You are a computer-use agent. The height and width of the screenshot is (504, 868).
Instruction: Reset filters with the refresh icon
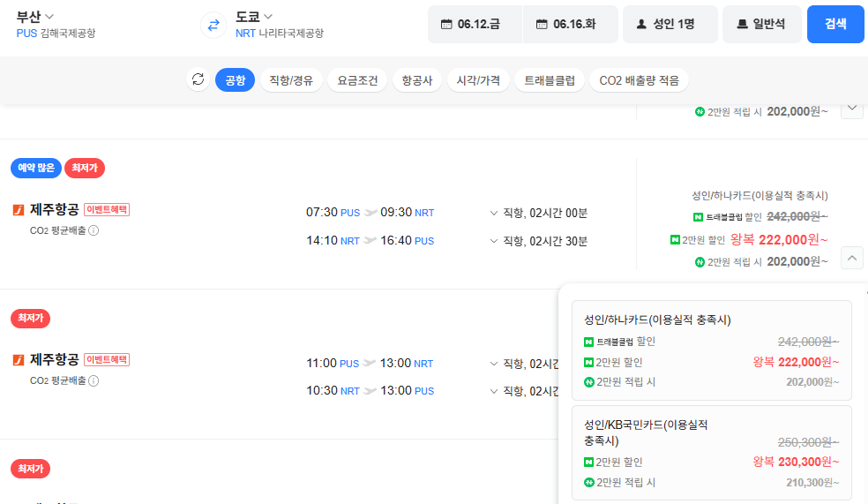(x=198, y=79)
